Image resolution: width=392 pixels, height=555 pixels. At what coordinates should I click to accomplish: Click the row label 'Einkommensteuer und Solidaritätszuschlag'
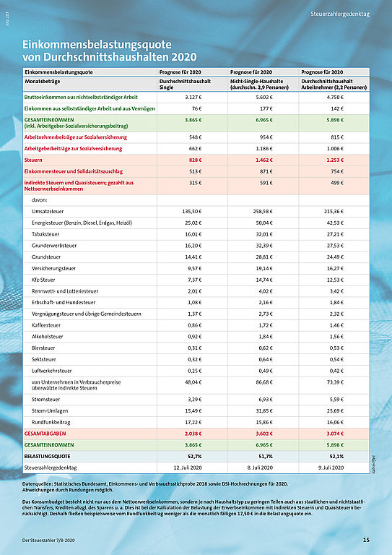pyautogui.click(x=74, y=171)
